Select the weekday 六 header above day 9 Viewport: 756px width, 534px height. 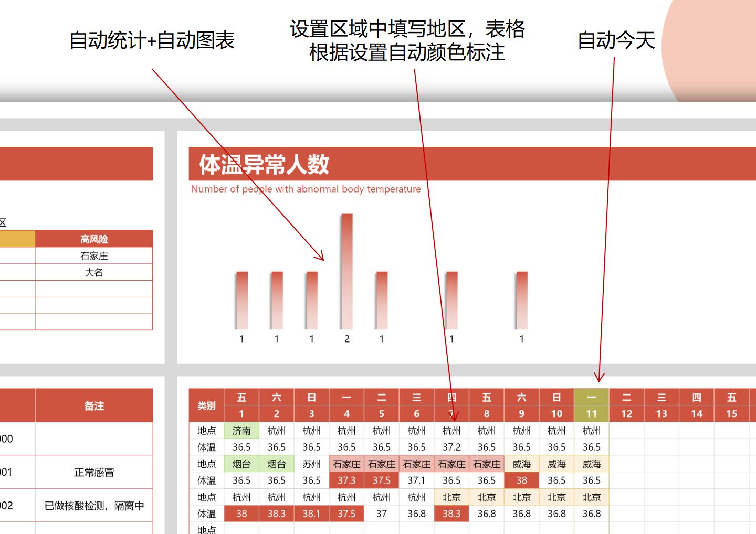click(x=521, y=397)
